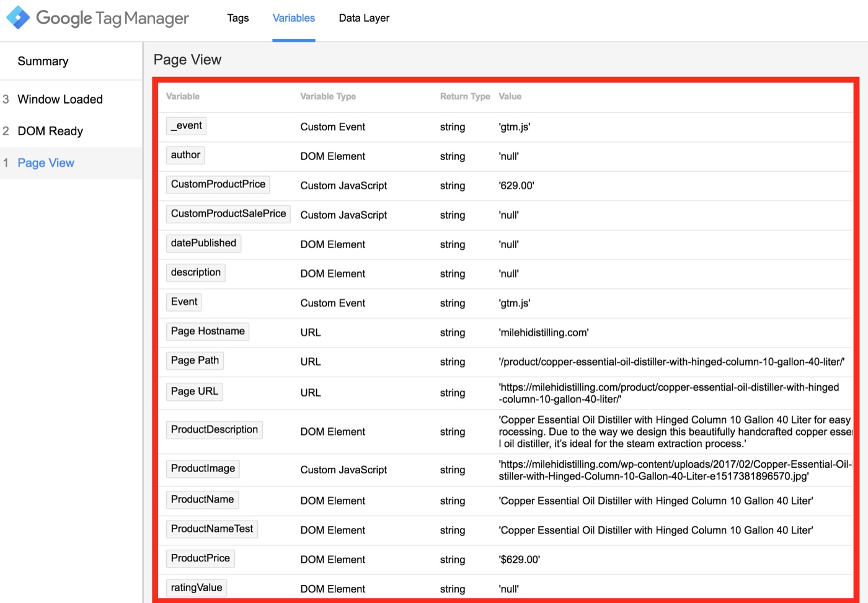The height and width of the screenshot is (603, 868).
Task: Click the Page Path variable chip
Action: (x=195, y=360)
